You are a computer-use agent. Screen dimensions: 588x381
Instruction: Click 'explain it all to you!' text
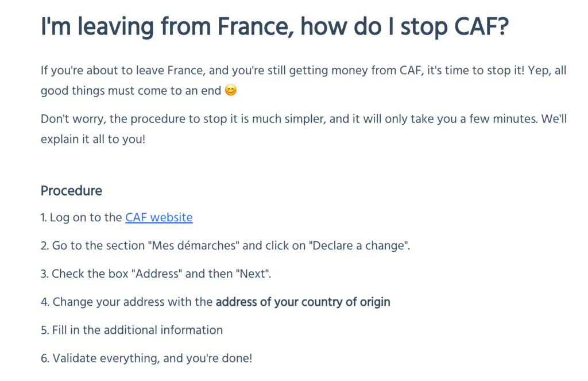(93, 139)
